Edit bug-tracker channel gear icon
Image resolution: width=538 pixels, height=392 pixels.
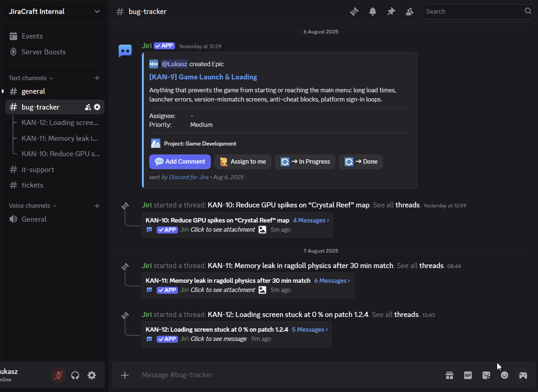coord(97,107)
